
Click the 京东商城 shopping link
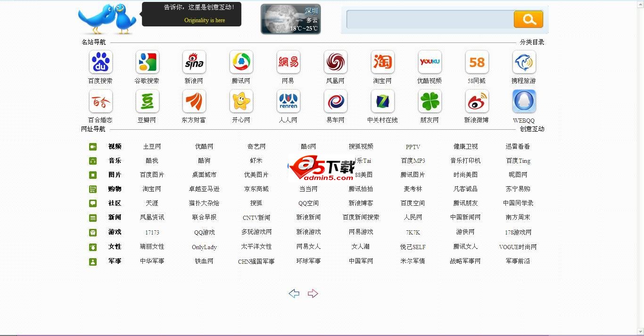(256, 189)
